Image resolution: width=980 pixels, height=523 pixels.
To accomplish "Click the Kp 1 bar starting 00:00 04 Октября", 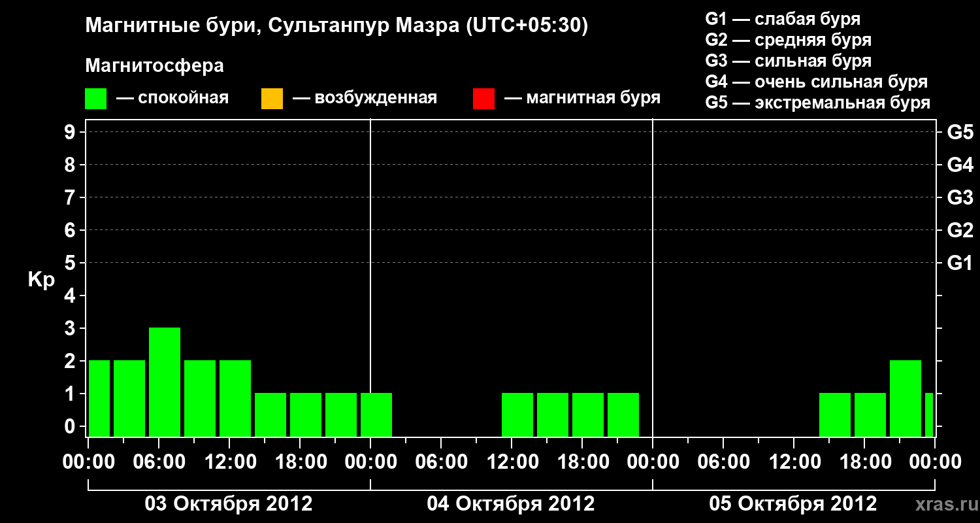I will coord(376,415).
